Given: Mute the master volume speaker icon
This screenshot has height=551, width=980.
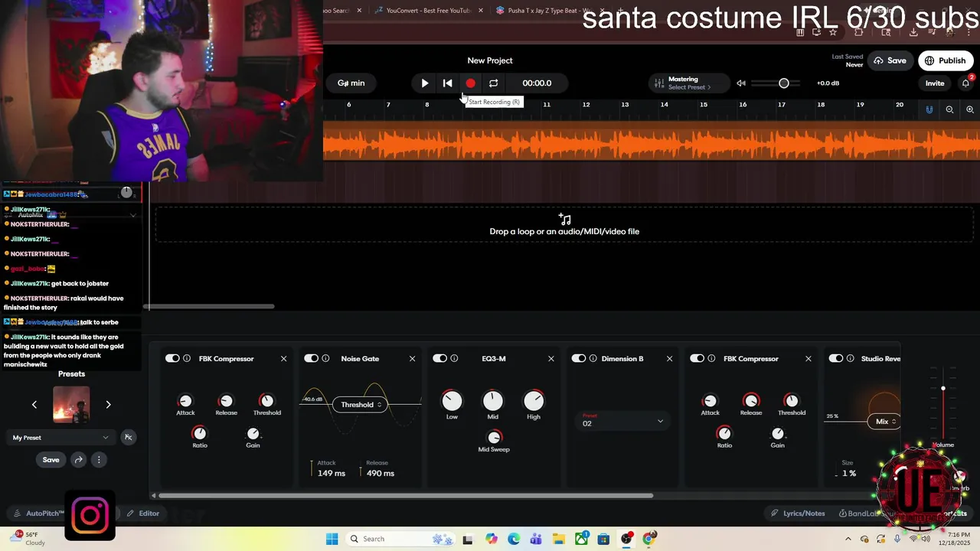Looking at the screenshot, I should (741, 83).
